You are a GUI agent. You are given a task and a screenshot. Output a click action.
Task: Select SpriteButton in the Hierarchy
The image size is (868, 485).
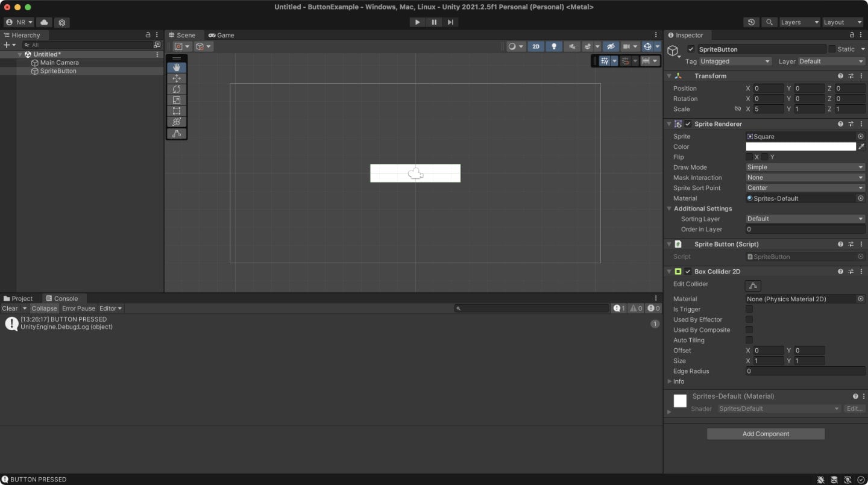point(57,70)
